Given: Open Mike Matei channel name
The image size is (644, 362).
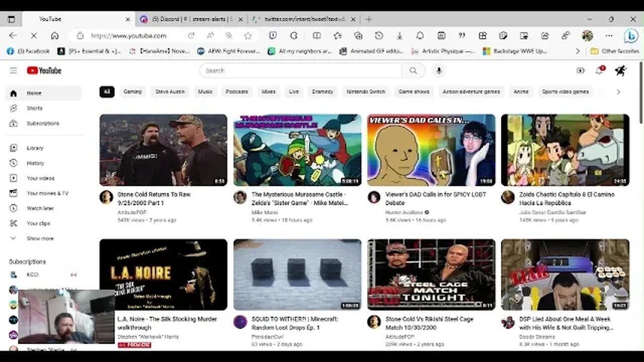Looking at the screenshot, I should [x=264, y=213].
